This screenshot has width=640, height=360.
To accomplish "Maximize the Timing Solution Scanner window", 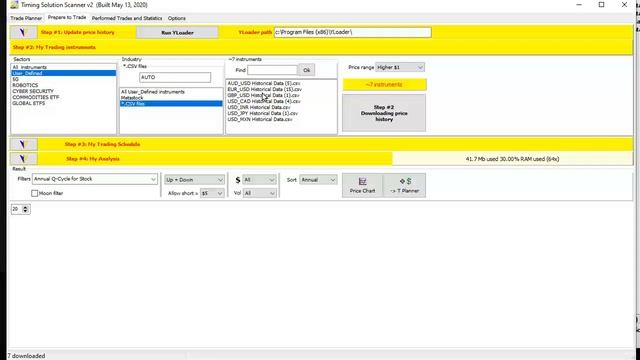I will [601, 5].
